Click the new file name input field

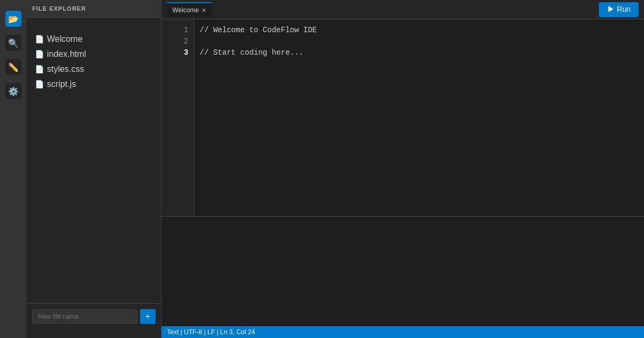(x=85, y=317)
